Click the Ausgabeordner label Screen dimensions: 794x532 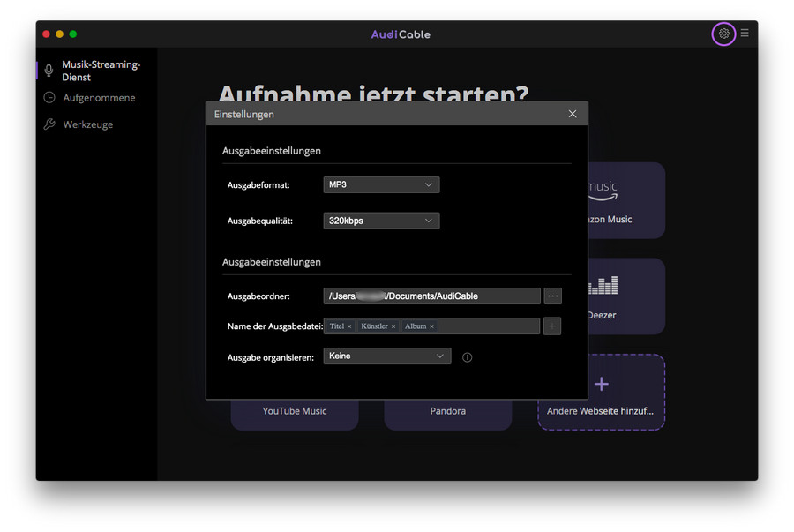click(x=258, y=296)
